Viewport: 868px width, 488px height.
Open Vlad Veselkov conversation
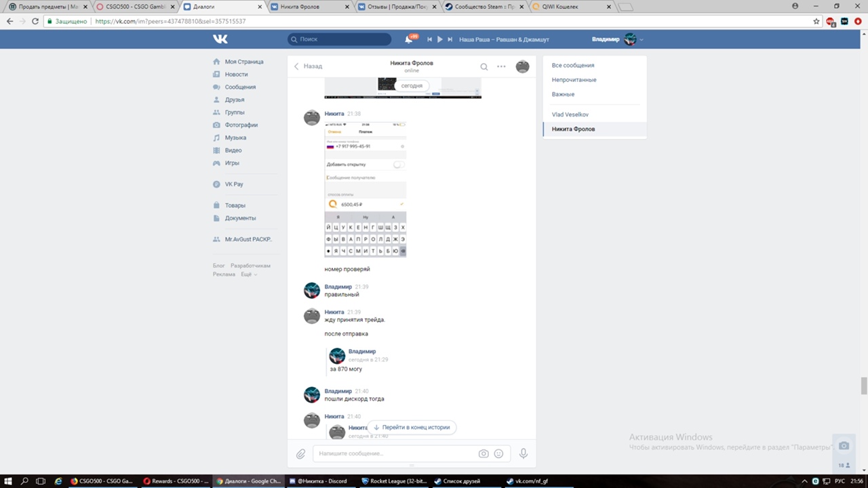pos(570,115)
